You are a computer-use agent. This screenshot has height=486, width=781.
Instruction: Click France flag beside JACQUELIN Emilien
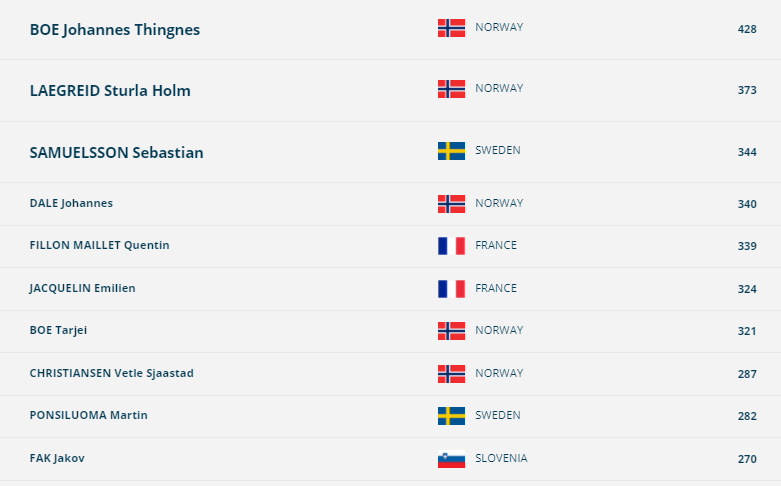click(451, 289)
